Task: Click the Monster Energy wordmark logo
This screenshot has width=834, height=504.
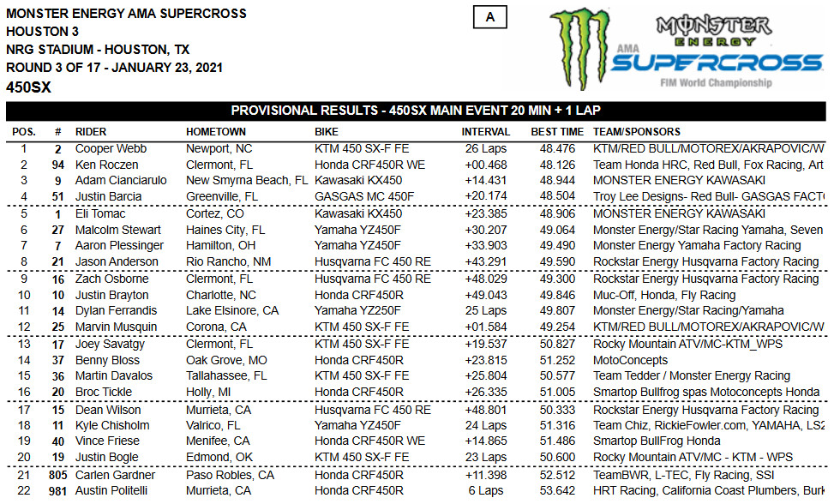Action: tap(714, 32)
